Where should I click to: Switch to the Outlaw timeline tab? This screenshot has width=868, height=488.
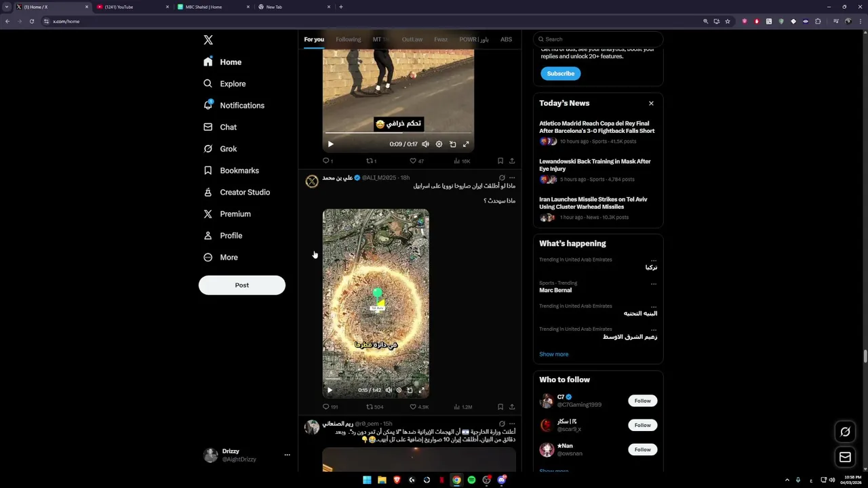click(412, 39)
